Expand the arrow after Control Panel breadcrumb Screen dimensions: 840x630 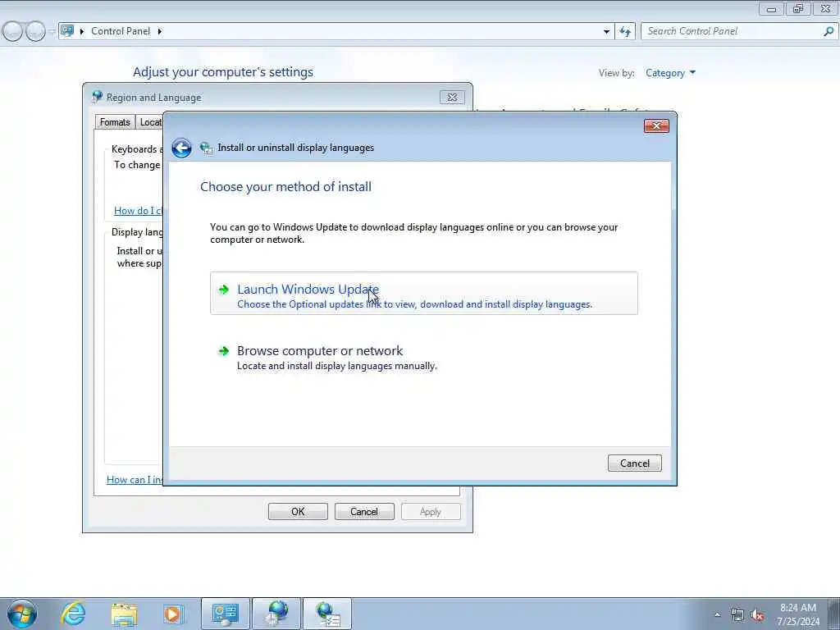(x=159, y=32)
